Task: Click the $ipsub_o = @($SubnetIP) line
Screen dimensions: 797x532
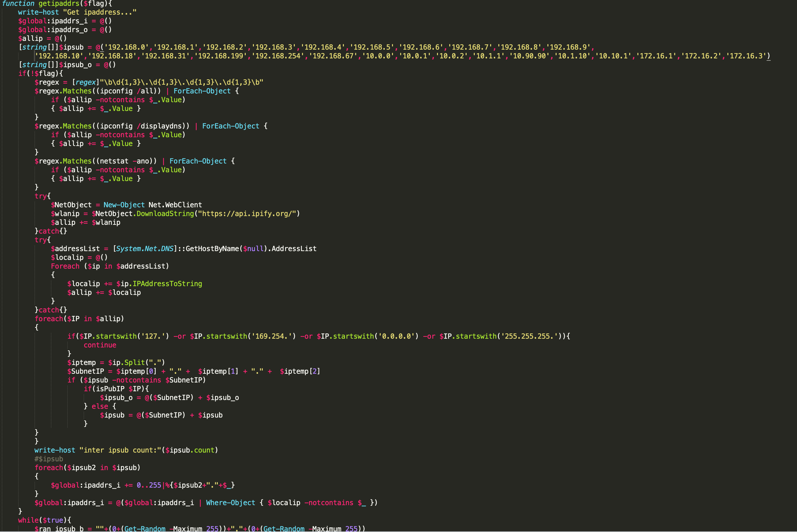Action: tap(169, 398)
